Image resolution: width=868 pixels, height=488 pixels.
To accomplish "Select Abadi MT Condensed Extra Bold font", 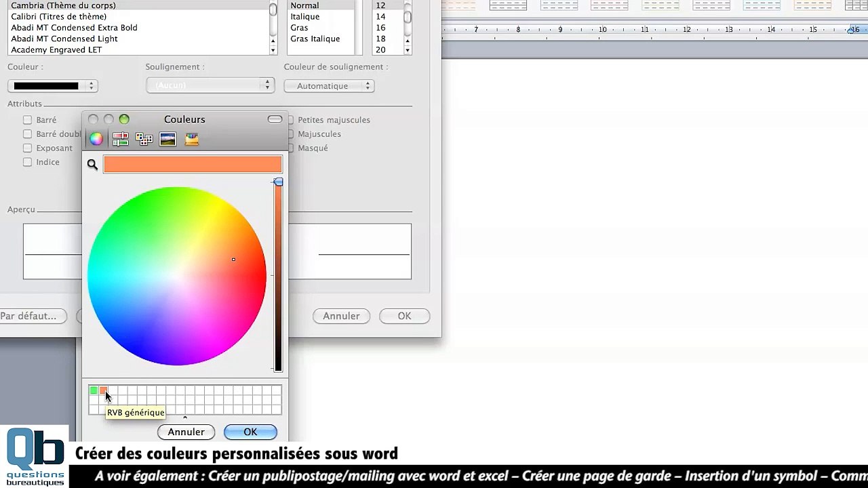I will click(74, 28).
